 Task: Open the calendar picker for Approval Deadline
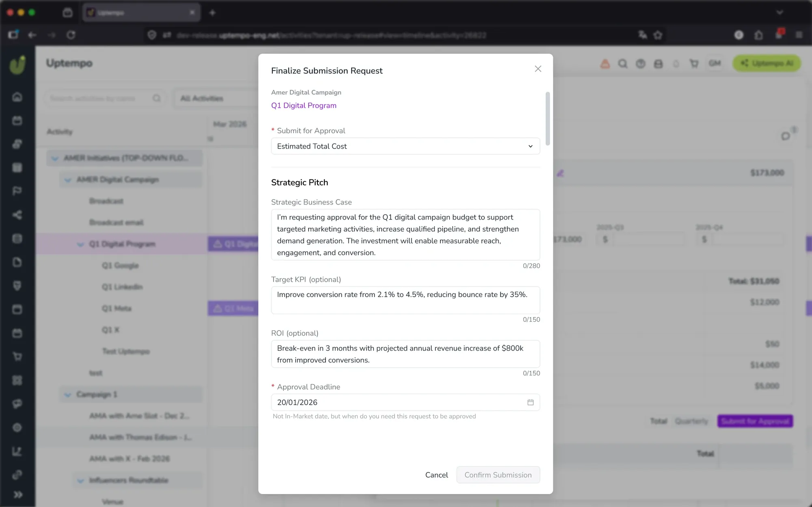[x=530, y=402]
